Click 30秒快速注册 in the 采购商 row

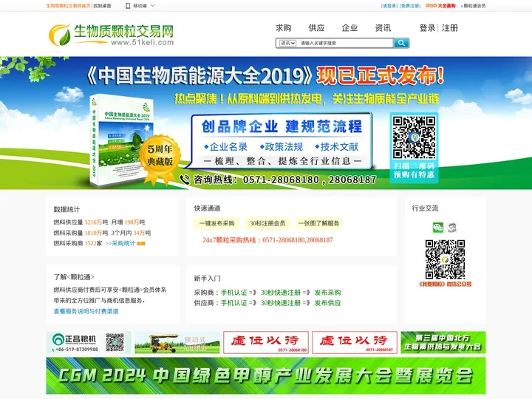pos(281,293)
